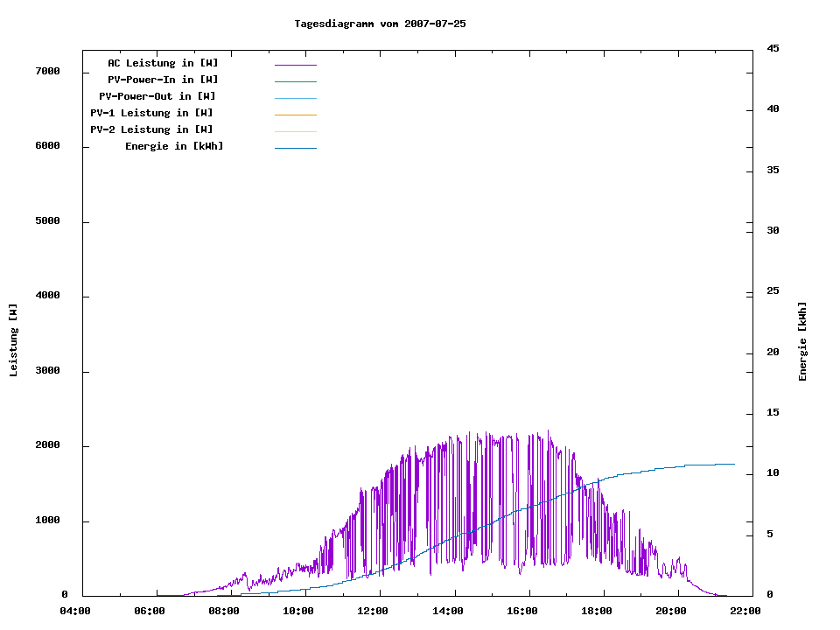Click the 18:00 time axis label
840x630 pixels.
point(598,612)
